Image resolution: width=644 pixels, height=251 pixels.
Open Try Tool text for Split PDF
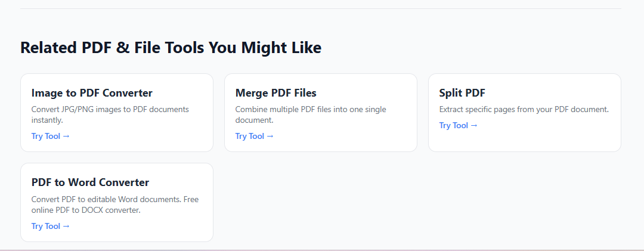point(454,126)
